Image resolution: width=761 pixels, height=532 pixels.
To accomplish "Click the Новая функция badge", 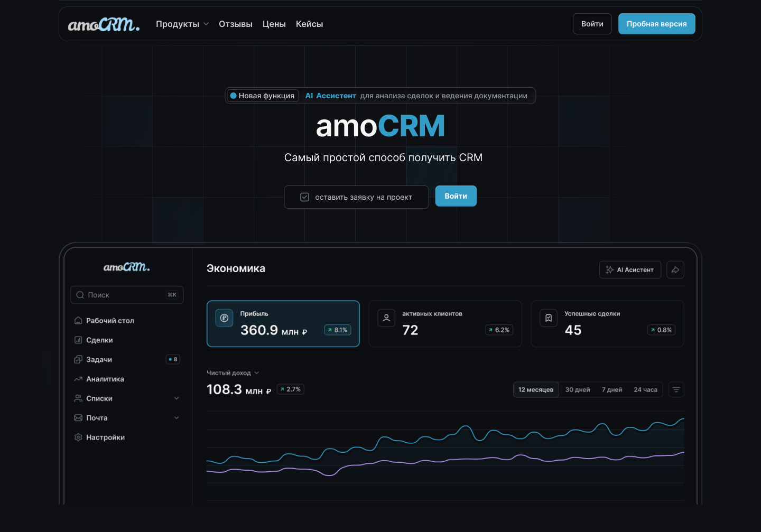I will (x=263, y=96).
